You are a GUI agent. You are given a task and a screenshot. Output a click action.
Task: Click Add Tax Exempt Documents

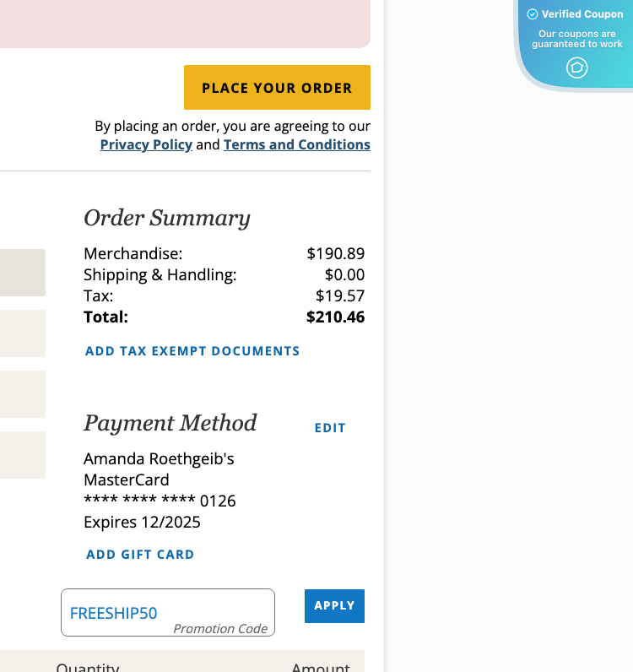click(192, 351)
